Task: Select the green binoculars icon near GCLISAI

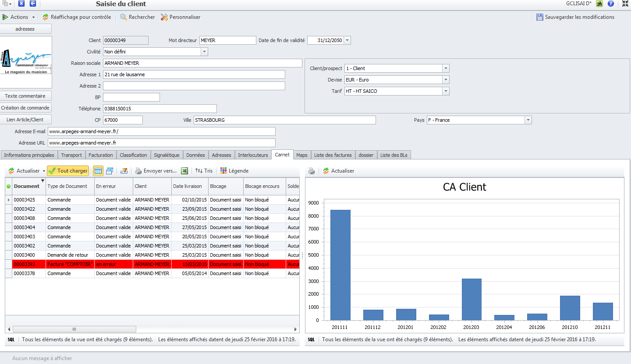Action: [599, 4]
